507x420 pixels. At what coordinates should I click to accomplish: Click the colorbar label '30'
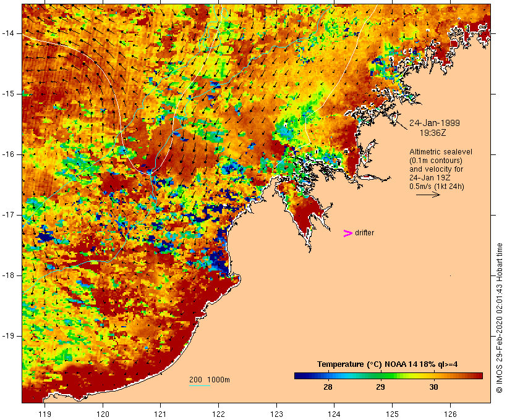tap(433, 387)
